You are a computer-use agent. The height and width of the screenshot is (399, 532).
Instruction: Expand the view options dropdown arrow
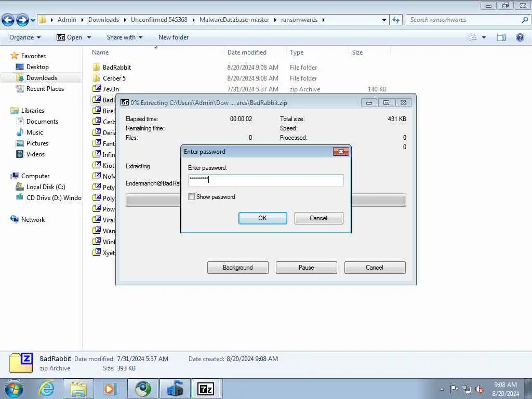point(484,37)
